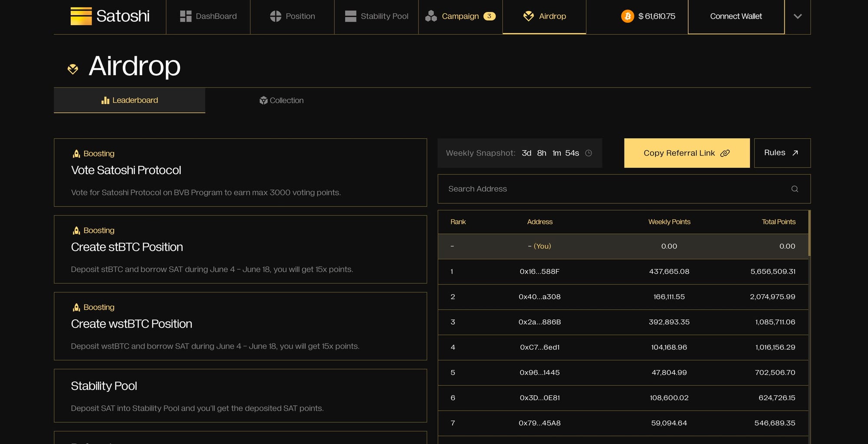Image resolution: width=868 pixels, height=444 pixels.
Task: Click address 0x40...a308
Action: [x=539, y=297]
